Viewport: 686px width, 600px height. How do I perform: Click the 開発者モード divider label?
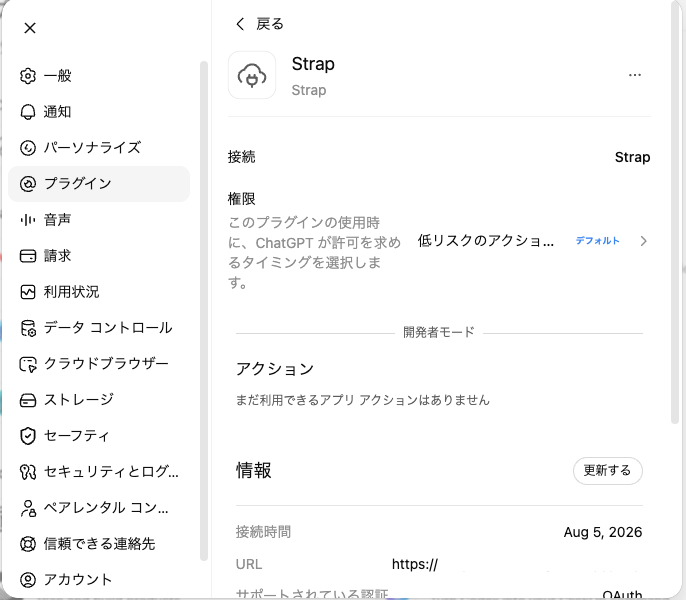[439, 332]
